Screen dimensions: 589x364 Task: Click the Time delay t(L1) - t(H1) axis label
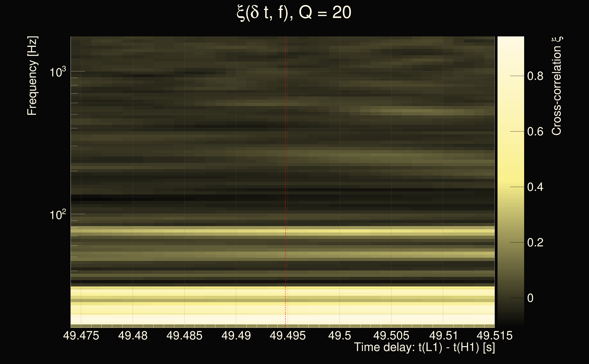(424, 347)
